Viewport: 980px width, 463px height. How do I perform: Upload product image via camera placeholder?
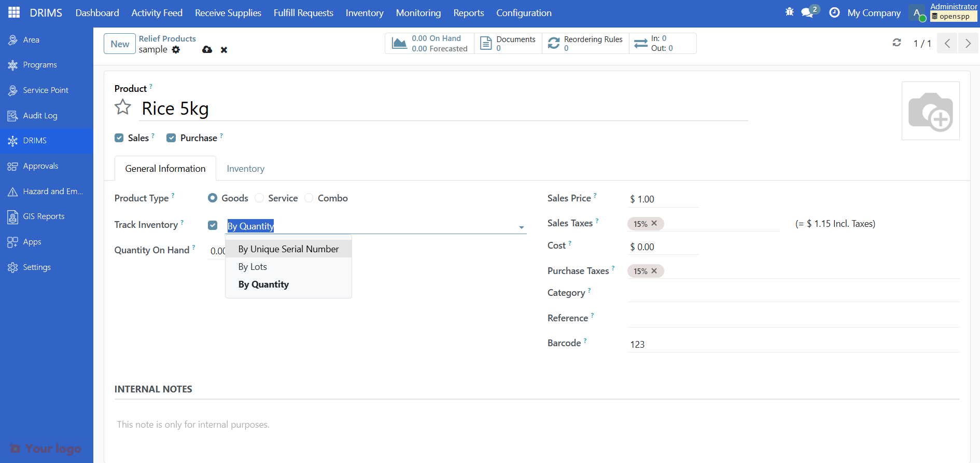tap(930, 111)
